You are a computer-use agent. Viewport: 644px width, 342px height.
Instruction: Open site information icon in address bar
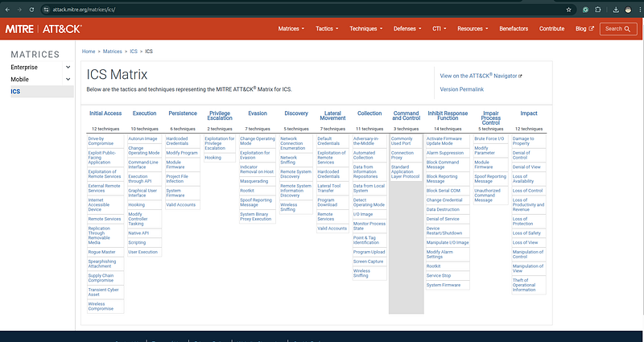[47, 10]
